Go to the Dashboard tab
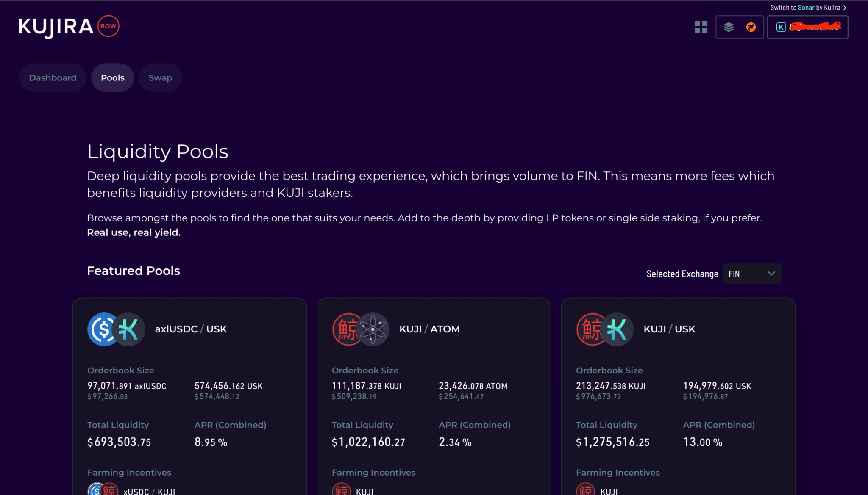The width and height of the screenshot is (868, 495). (x=53, y=77)
